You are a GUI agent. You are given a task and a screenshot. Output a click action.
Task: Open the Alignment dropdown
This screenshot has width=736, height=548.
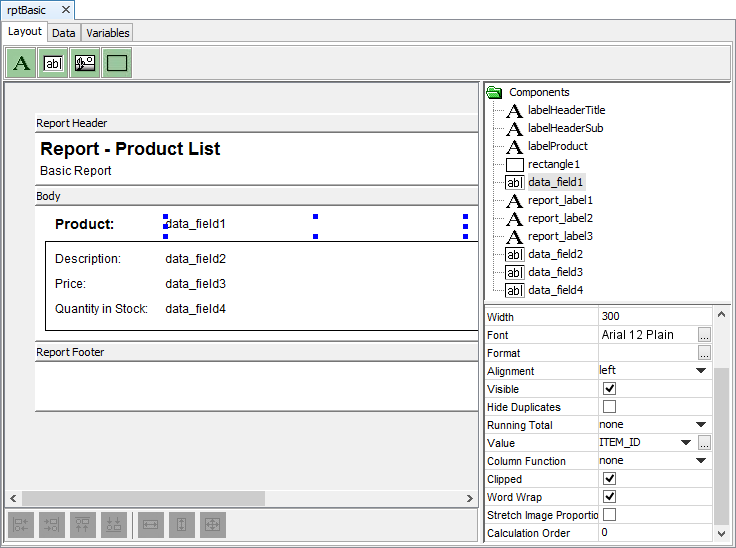coord(701,371)
